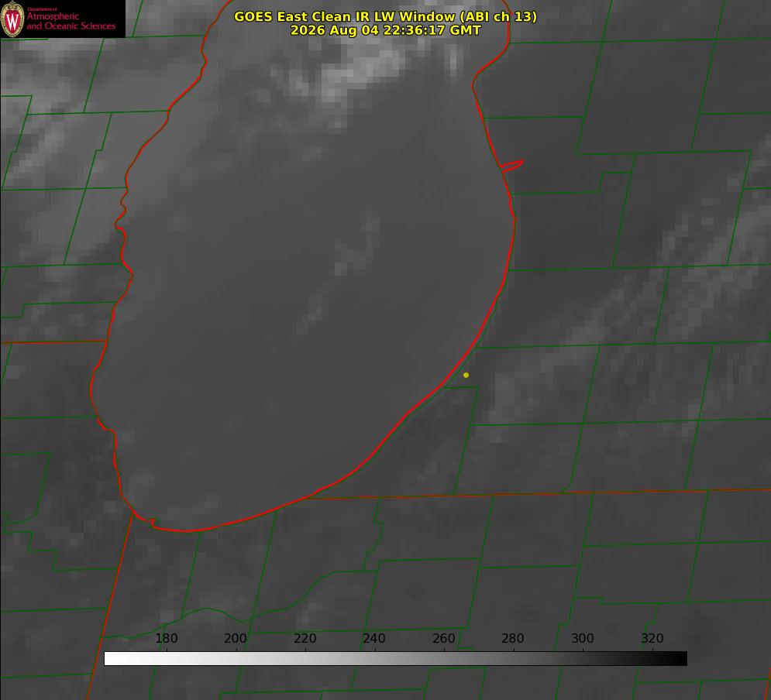Screen dimensions: 771x700
Task: Click the Atmospheric and Oceanic Sciences text
Action: 71,21
